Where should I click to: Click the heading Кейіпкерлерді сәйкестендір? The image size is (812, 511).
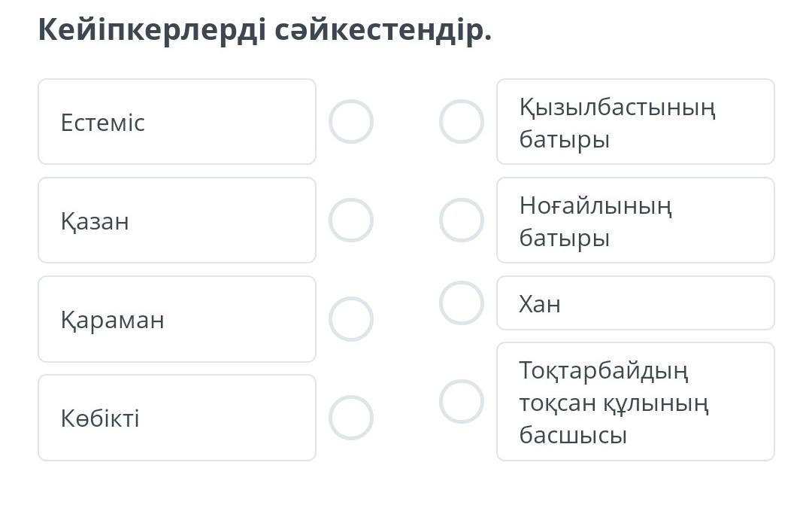click(265, 30)
